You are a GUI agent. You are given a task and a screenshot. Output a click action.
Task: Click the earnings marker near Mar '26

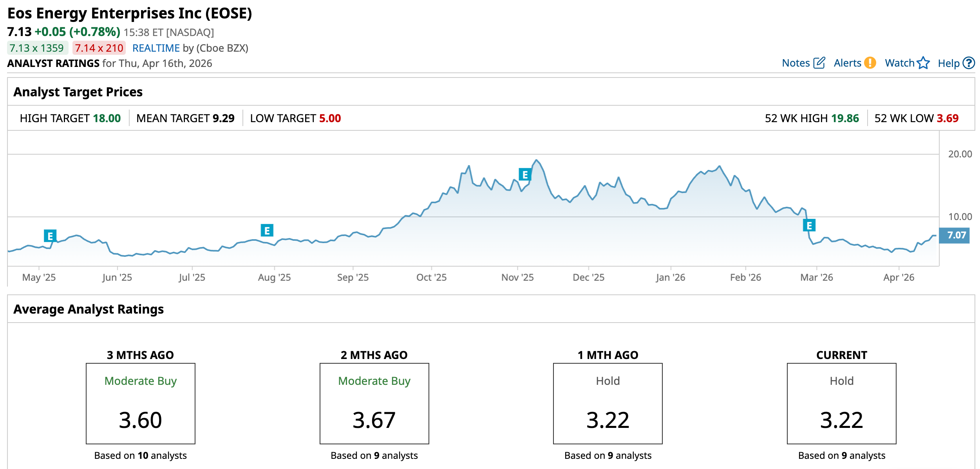tap(809, 225)
